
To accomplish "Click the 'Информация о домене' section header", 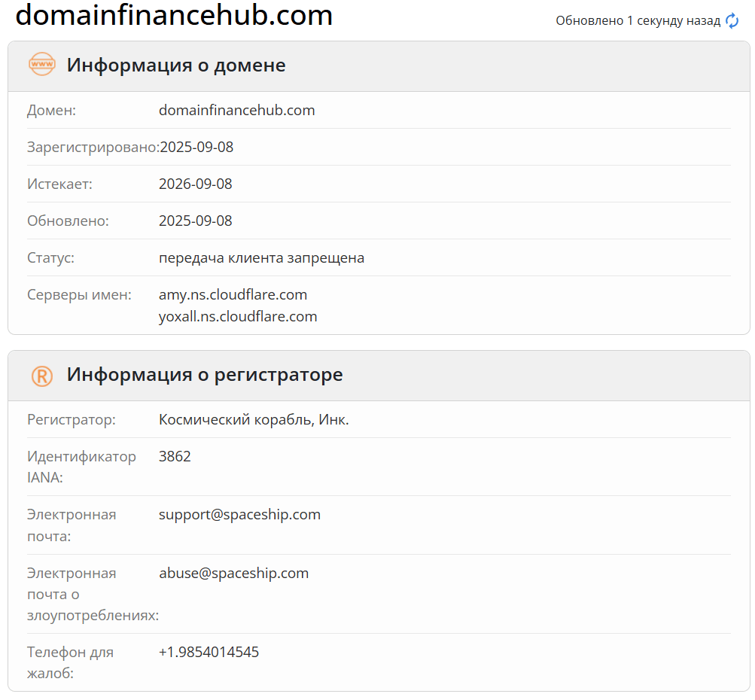I will pyautogui.click(x=176, y=65).
